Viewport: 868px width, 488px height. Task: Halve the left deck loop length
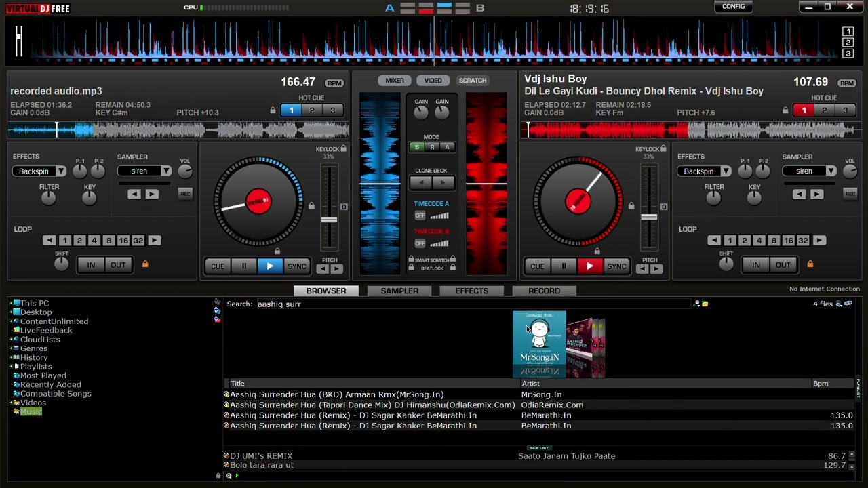49,241
